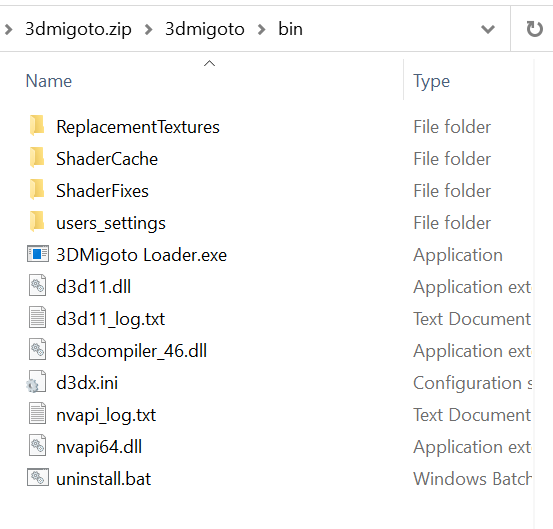Go to the 3dmigoto breadcrumb folder
553x529 pixels.
205,29
